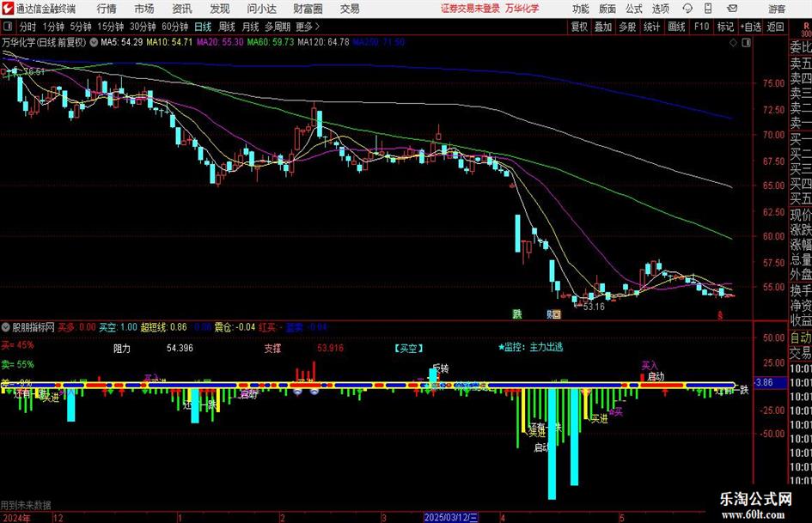The width and height of the screenshot is (812, 523).
Task: Open the 市场 menu
Action: 144,9
